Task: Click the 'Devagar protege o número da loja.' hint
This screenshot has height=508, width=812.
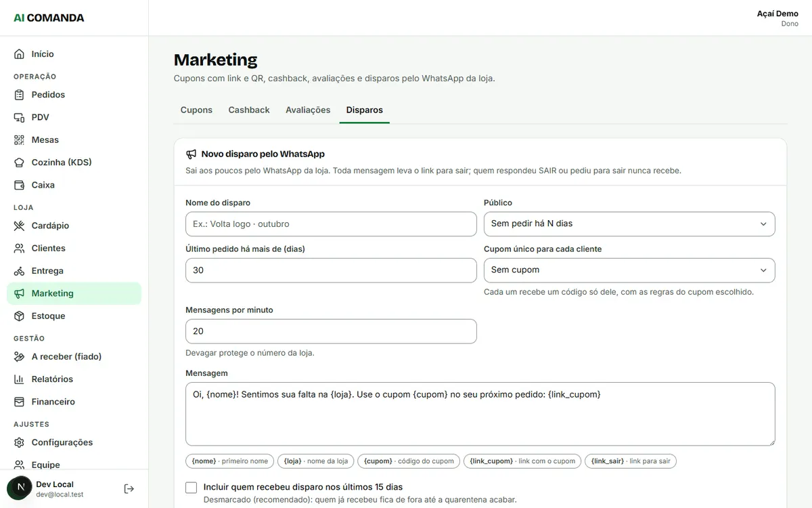Action: pos(250,353)
